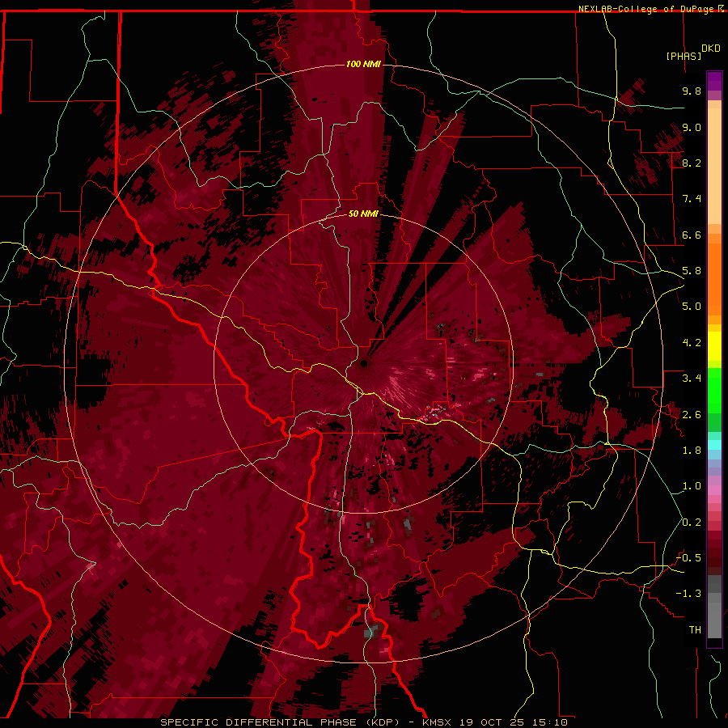Viewport: 728px width, 728px height.
Task: Click the DKD label above the color scale
Action: pyautogui.click(x=711, y=49)
